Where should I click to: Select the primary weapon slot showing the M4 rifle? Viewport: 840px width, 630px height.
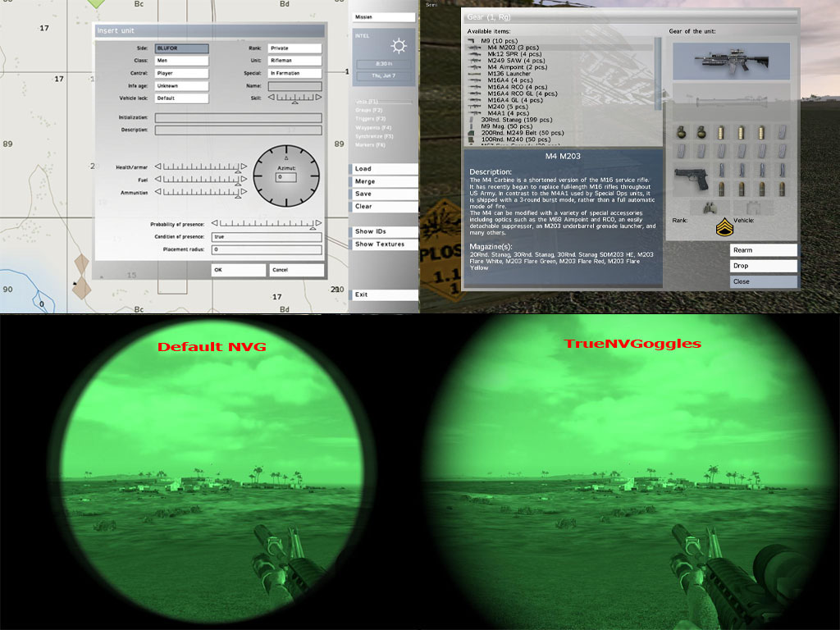pyautogui.click(x=731, y=62)
